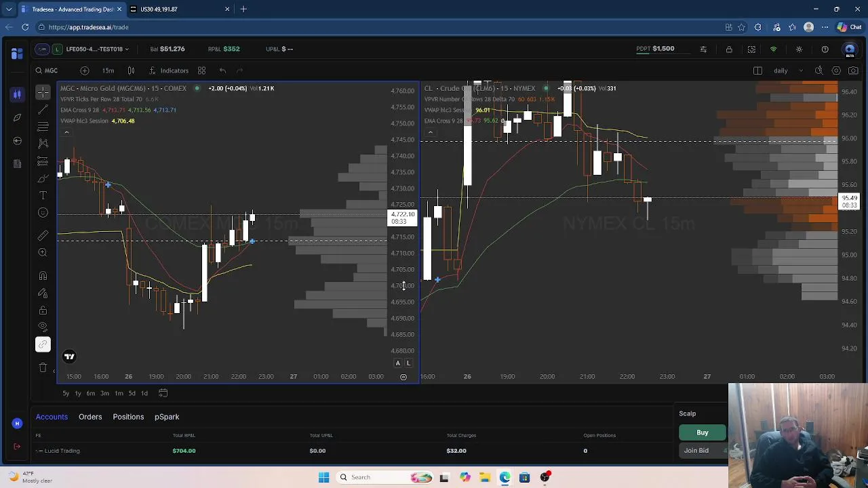The width and height of the screenshot is (868, 488).
Task: Take a chart snapshot with camera icon
Action: (x=853, y=70)
